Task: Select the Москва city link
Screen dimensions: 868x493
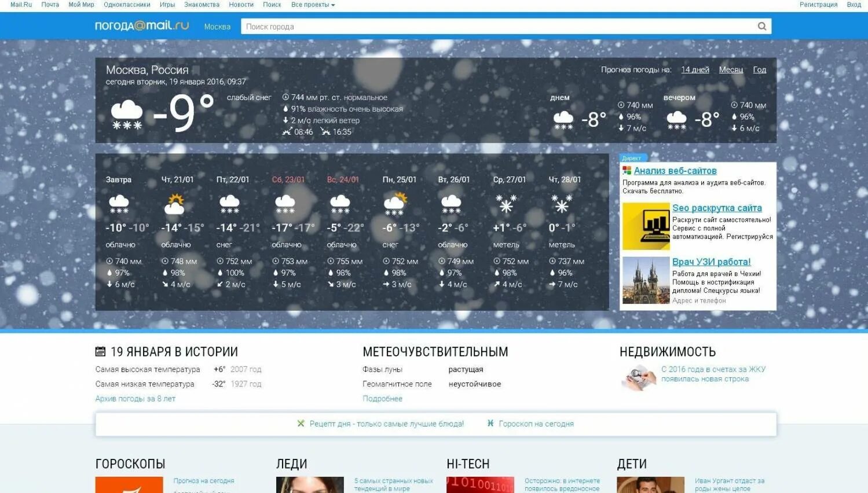Action: [217, 27]
